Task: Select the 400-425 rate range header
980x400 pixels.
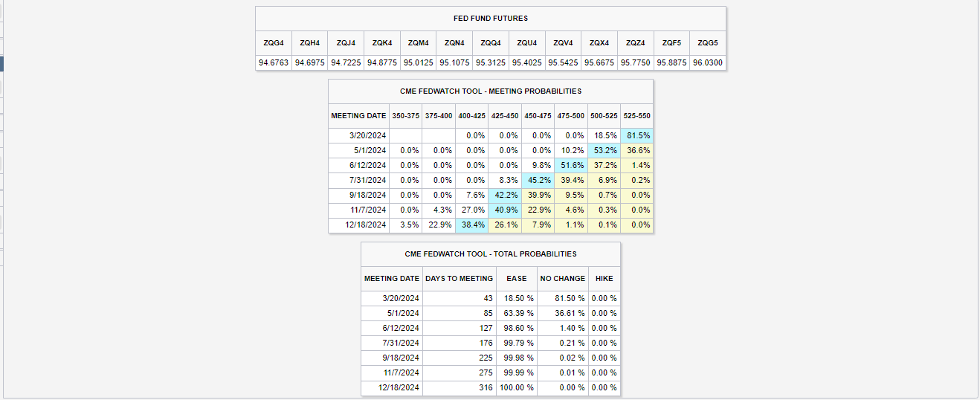Action: point(472,116)
